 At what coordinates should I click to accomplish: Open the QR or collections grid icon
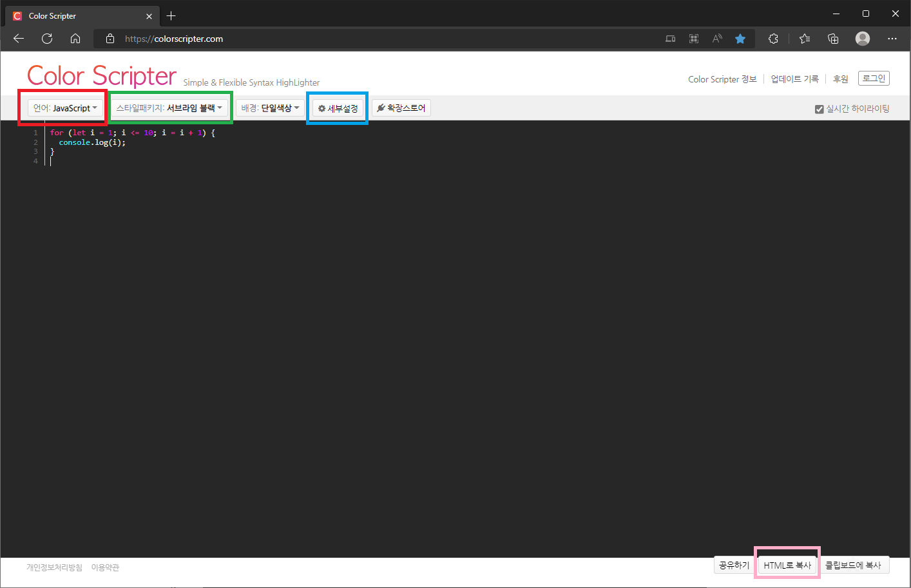tap(694, 39)
